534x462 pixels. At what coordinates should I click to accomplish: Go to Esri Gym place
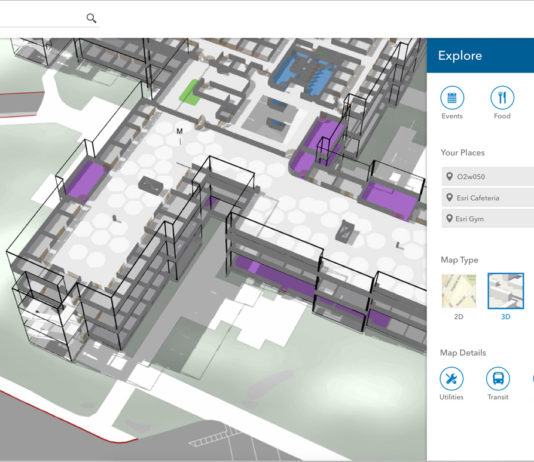click(x=488, y=219)
